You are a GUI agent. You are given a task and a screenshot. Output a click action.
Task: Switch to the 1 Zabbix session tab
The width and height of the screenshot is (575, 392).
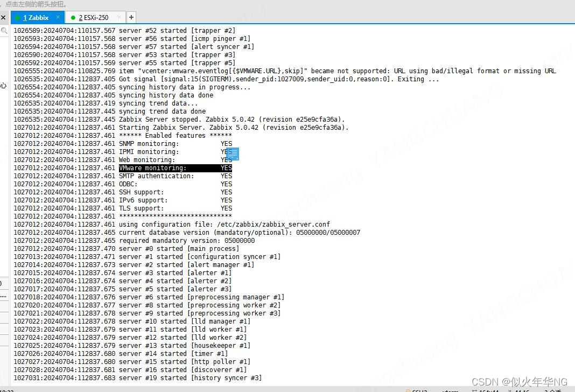[x=36, y=18]
